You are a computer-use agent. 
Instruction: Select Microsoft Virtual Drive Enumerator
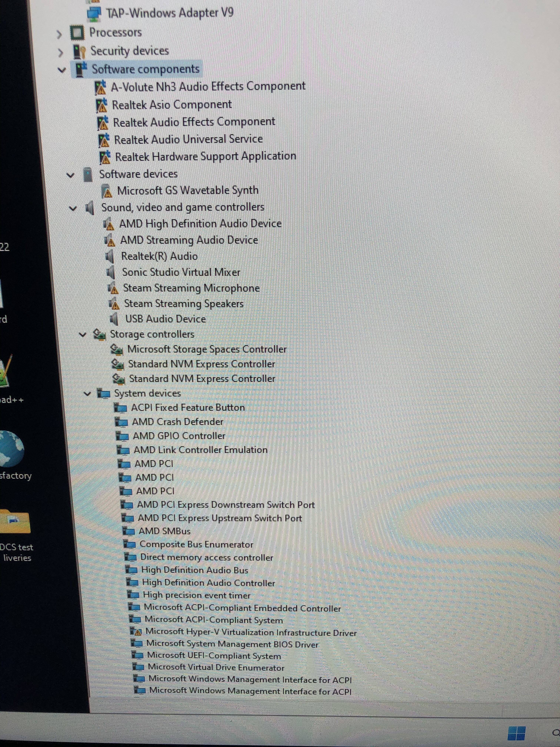pos(216,668)
